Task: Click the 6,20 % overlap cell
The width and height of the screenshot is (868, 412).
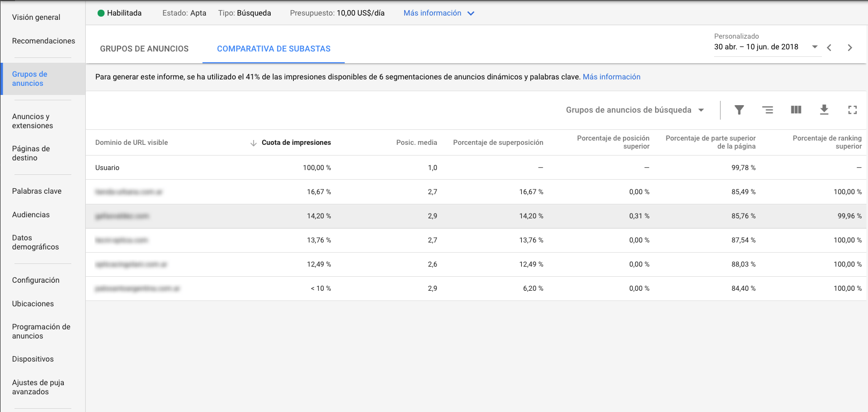Action: (533, 289)
